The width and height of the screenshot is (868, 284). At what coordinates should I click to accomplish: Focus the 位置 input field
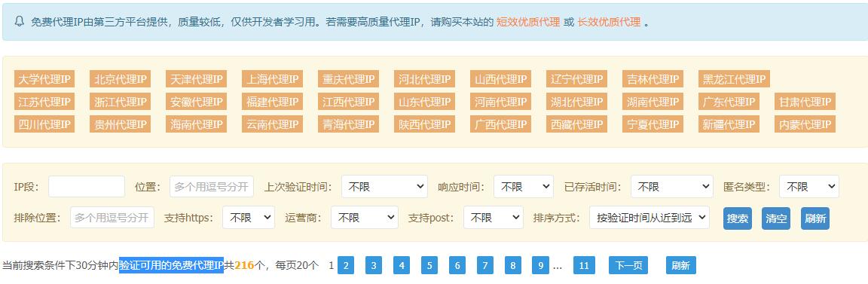(x=212, y=187)
